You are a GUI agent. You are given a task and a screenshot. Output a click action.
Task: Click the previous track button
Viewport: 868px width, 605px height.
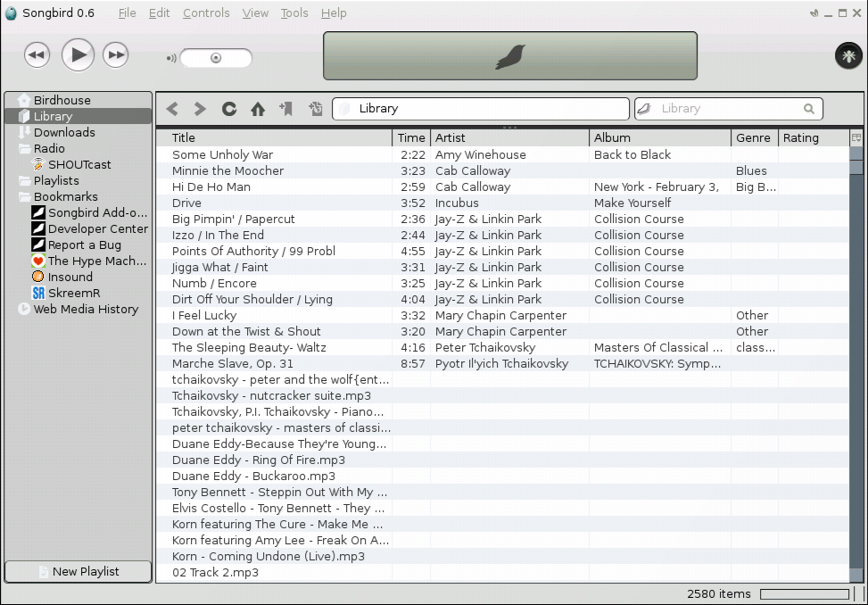(37, 54)
